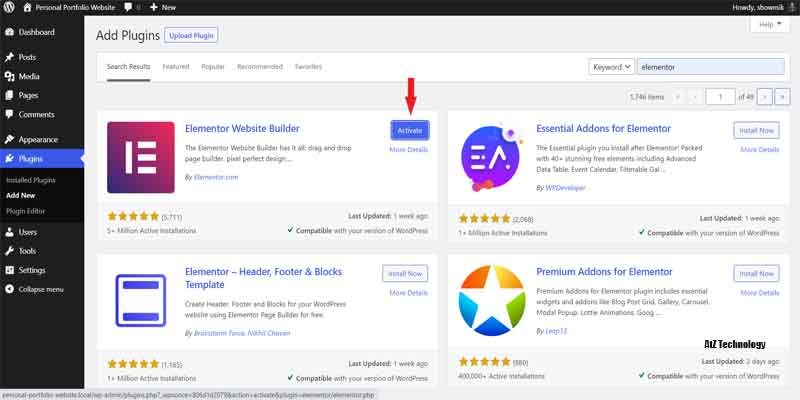
Task: Click the Premium Addons star logo
Action: (x=492, y=301)
